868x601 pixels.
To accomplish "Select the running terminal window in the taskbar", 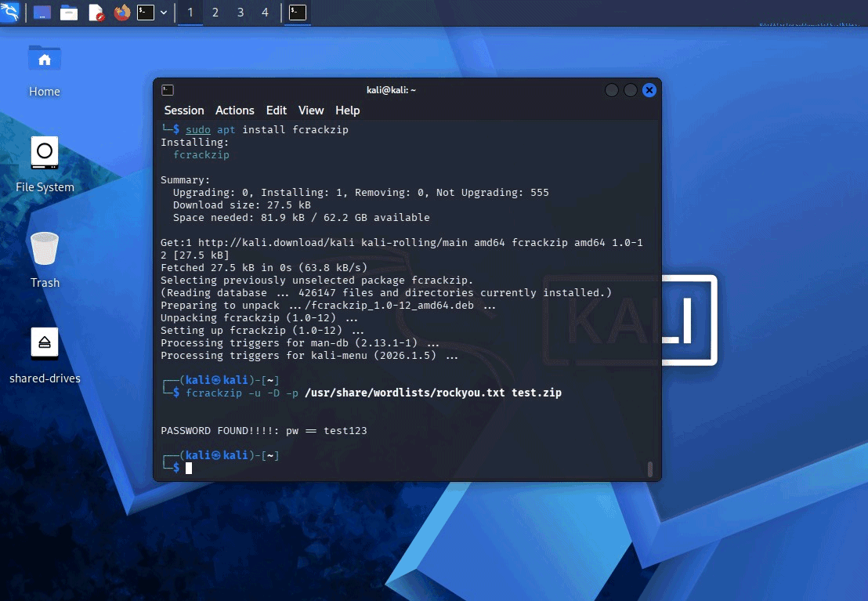I will coord(296,13).
